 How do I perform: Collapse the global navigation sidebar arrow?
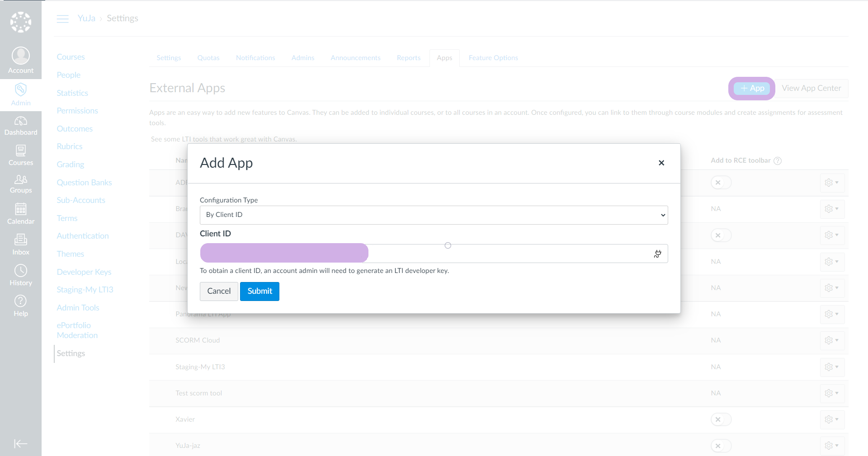(x=21, y=444)
